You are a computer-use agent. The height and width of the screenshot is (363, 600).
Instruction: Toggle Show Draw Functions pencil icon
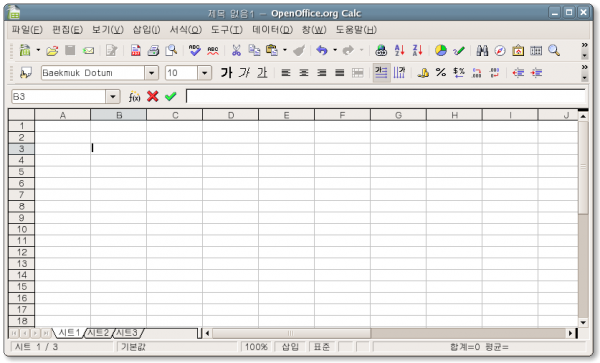[459, 50]
